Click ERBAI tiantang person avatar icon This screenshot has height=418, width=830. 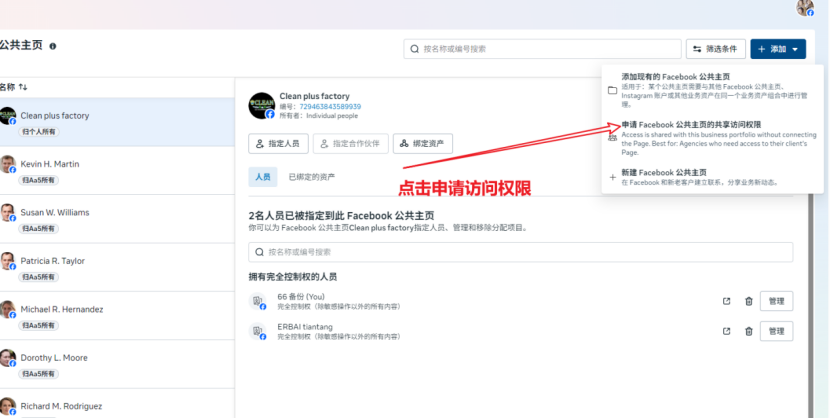click(258, 332)
